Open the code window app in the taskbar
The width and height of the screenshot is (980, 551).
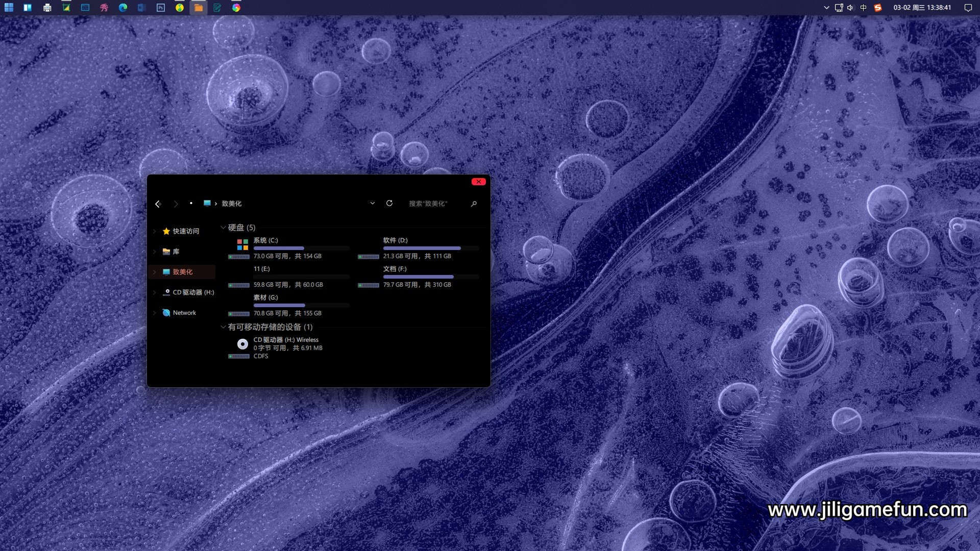tap(85, 8)
